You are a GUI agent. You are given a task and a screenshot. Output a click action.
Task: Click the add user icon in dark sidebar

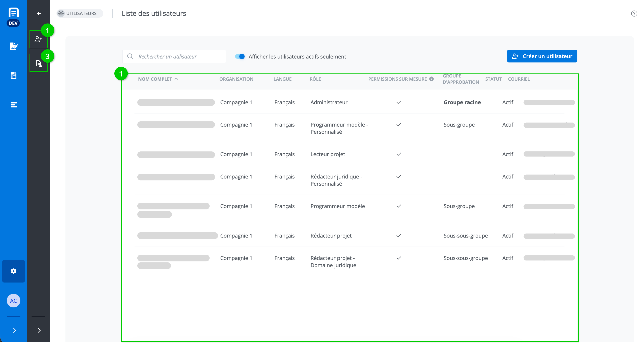point(38,39)
